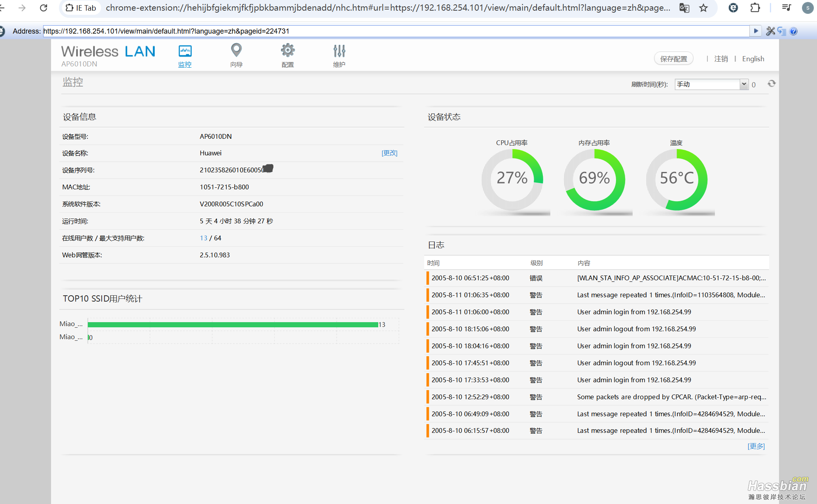Image resolution: width=817 pixels, height=504 pixels.
Task: Click software version V200R005C10SPCa00
Action: pyautogui.click(x=231, y=204)
